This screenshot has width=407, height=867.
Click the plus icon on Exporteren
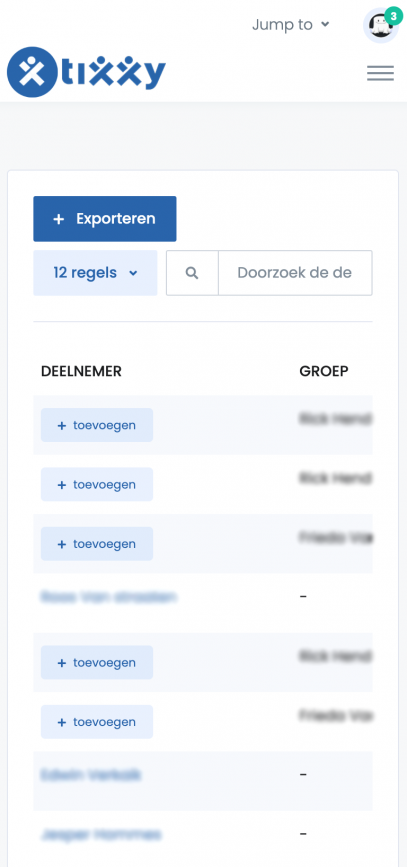pos(59,219)
